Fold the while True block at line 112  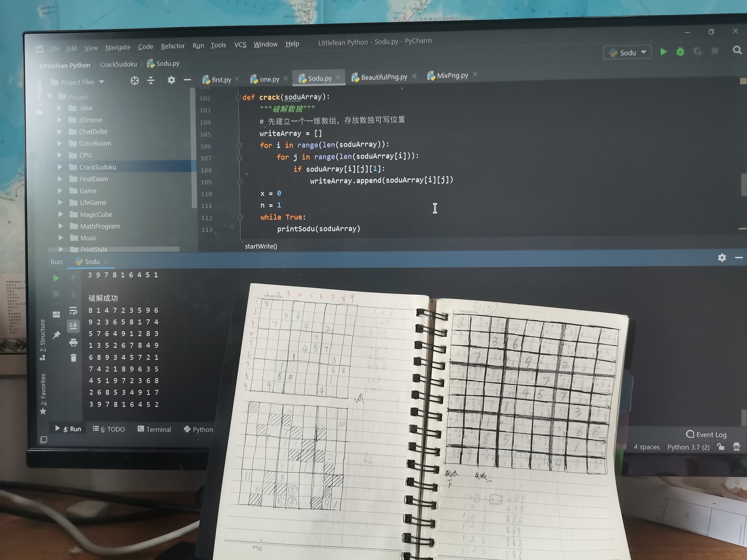point(240,217)
